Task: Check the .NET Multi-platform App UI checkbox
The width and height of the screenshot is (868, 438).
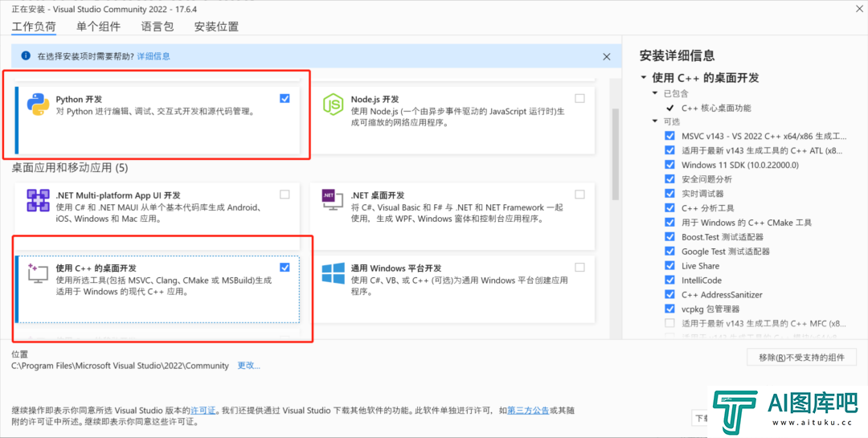Action: tap(285, 194)
